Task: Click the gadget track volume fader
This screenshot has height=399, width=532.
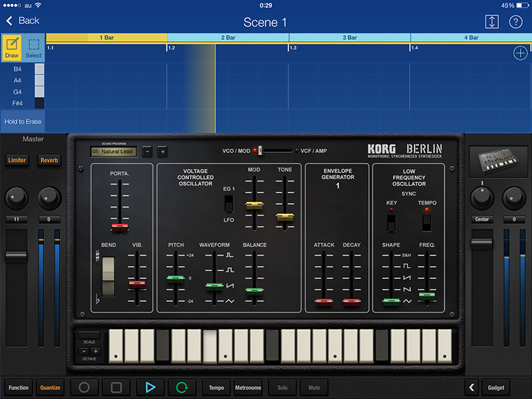Action: click(x=481, y=243)
